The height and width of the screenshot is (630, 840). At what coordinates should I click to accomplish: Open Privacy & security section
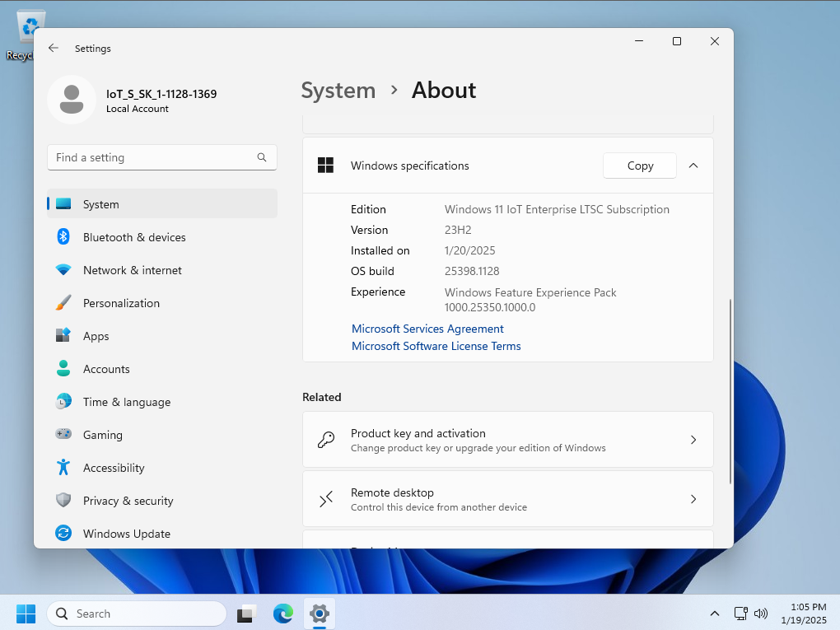point(128,501)
